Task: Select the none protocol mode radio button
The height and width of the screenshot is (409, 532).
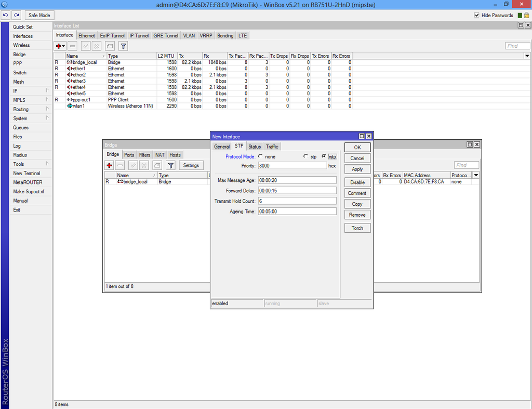Action: 260,156
